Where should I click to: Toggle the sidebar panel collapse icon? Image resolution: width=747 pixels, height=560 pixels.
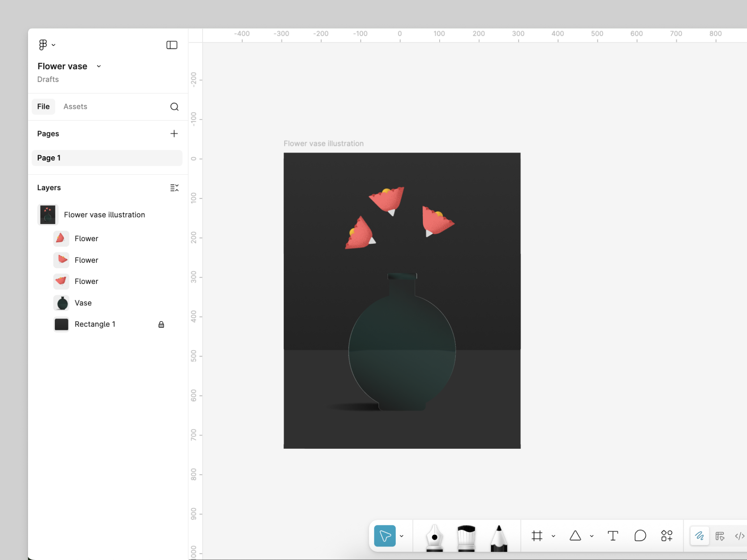click(172, 45)
